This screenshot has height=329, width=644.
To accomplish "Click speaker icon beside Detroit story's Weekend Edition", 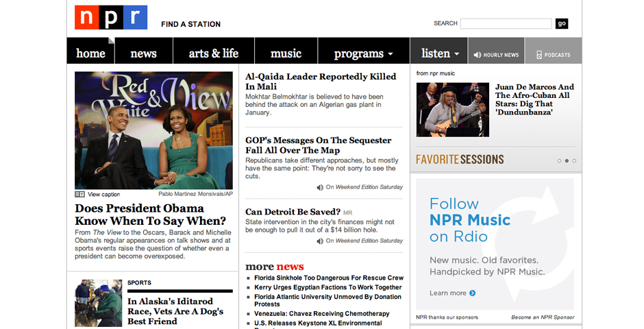I will click(x=320, y=241).
